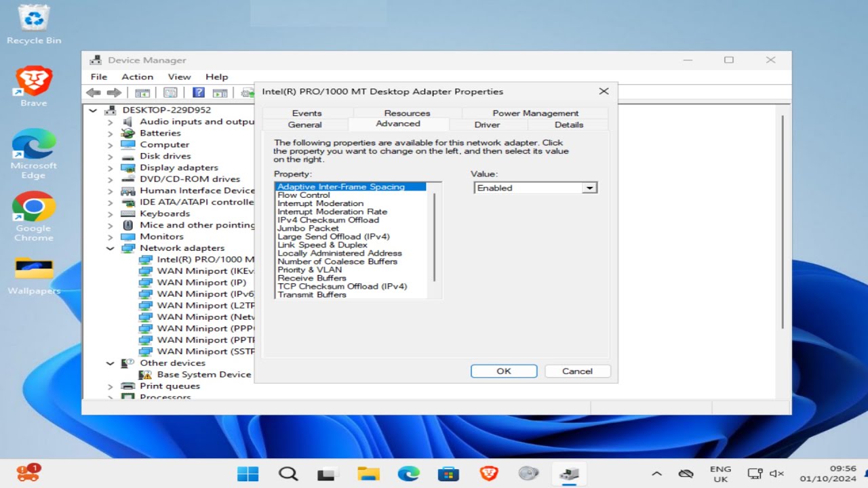868x488 pixels.
Task: Select Base System Device tree item
Action: (204, 375)
